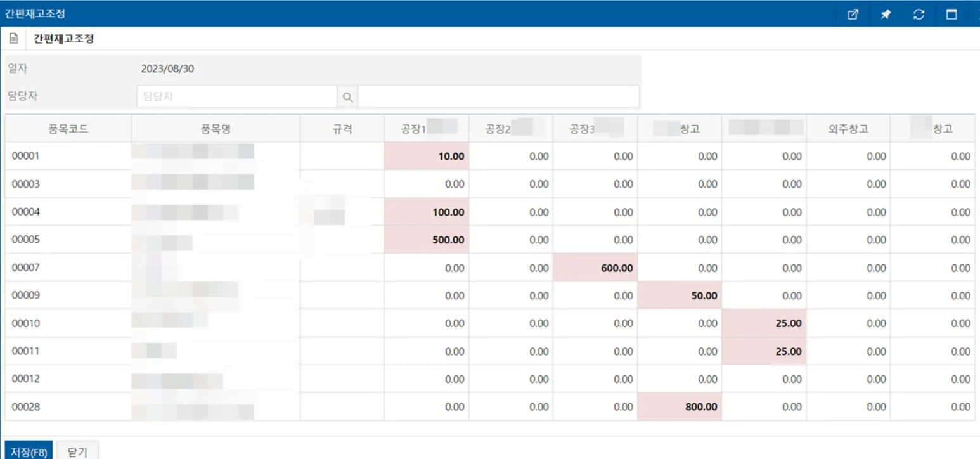This screenshot has width=980, height=459.
Task: Click the 담당자 code input field
Action: click(x=237, y=97)
